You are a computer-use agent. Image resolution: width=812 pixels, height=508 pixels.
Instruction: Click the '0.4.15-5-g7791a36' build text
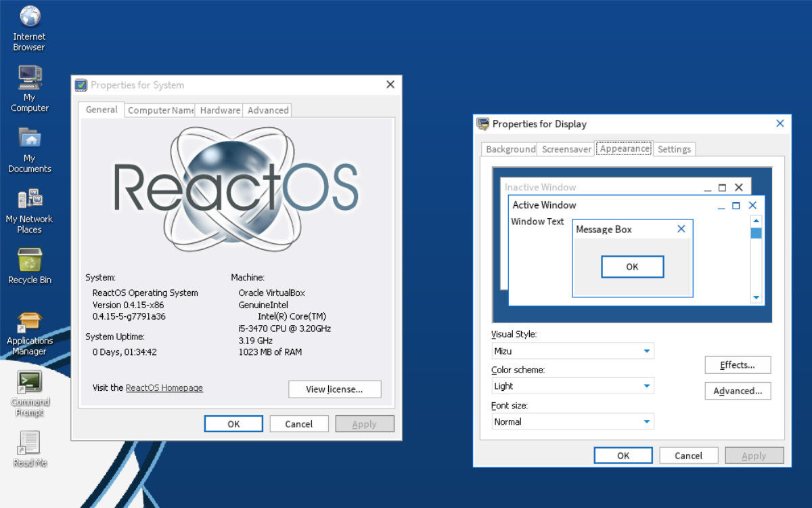(129, 316)
